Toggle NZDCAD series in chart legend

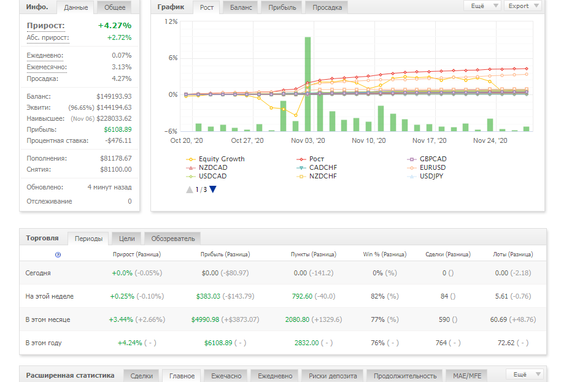coord(207,167)
